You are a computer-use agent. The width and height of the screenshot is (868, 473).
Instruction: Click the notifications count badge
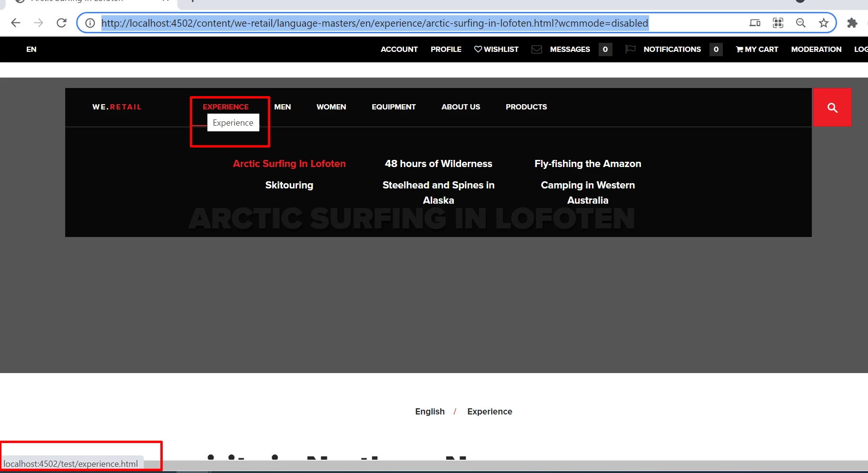[x=716, y=49]
